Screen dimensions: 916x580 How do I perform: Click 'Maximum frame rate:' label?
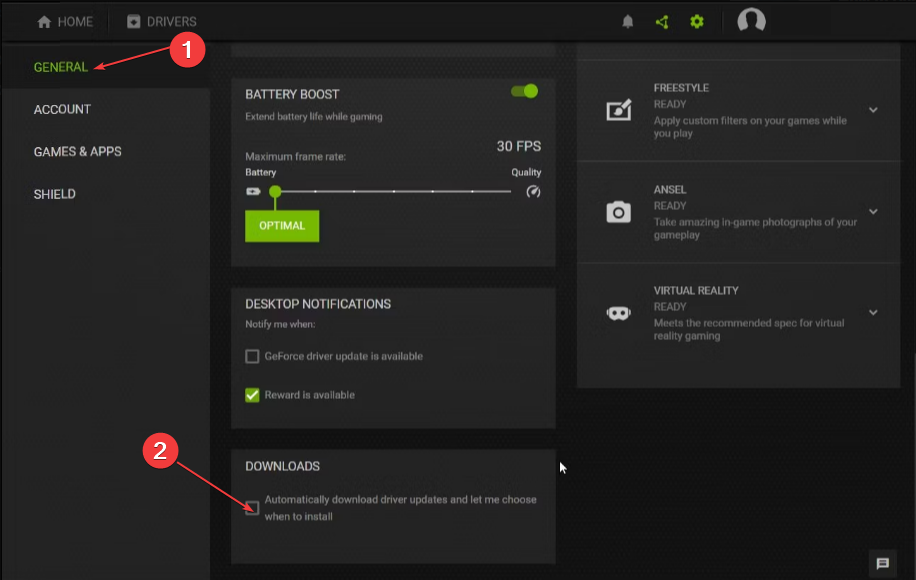point(296,157)
